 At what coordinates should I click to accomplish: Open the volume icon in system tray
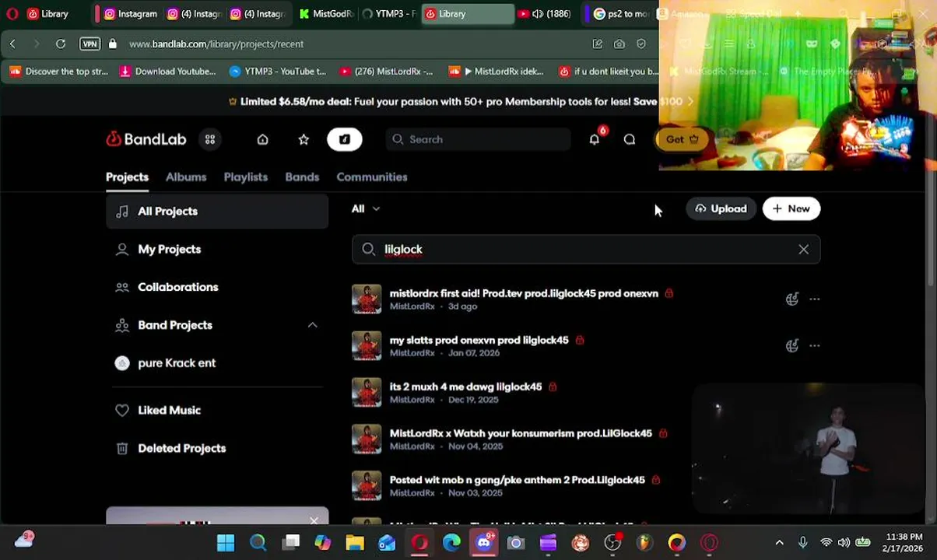tap(844, 542)
